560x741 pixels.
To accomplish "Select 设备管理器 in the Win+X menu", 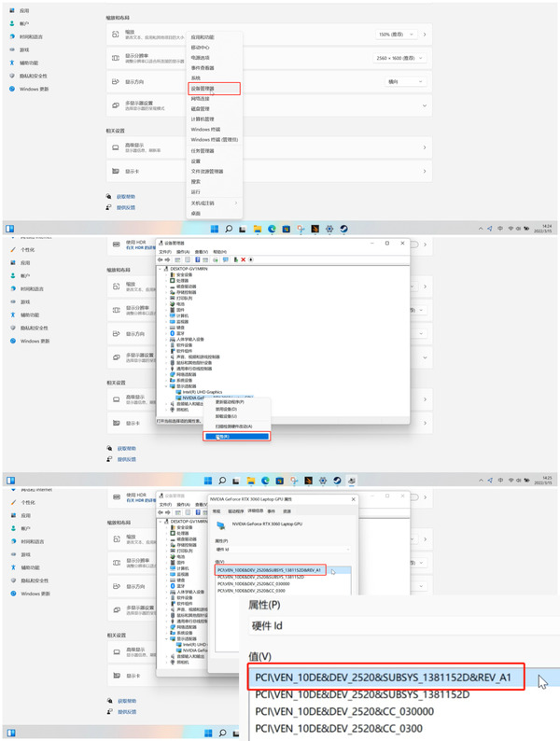I will pyautogui.click(x=203, y=89).
